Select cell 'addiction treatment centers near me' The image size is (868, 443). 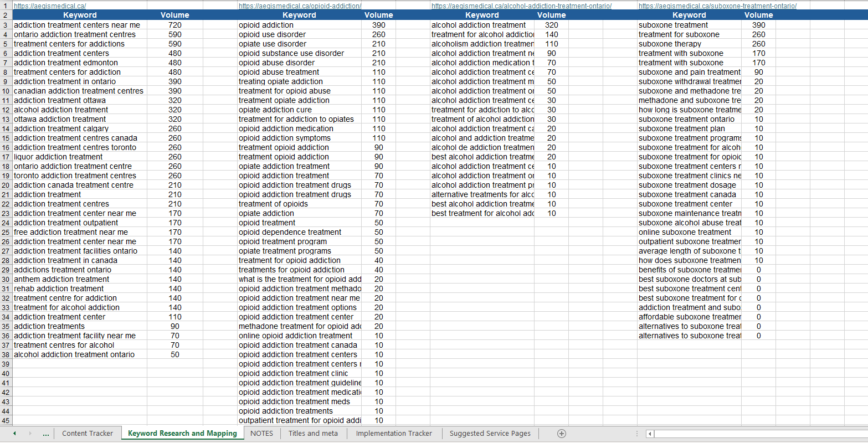pyautogui.click(x=80, y=25)
